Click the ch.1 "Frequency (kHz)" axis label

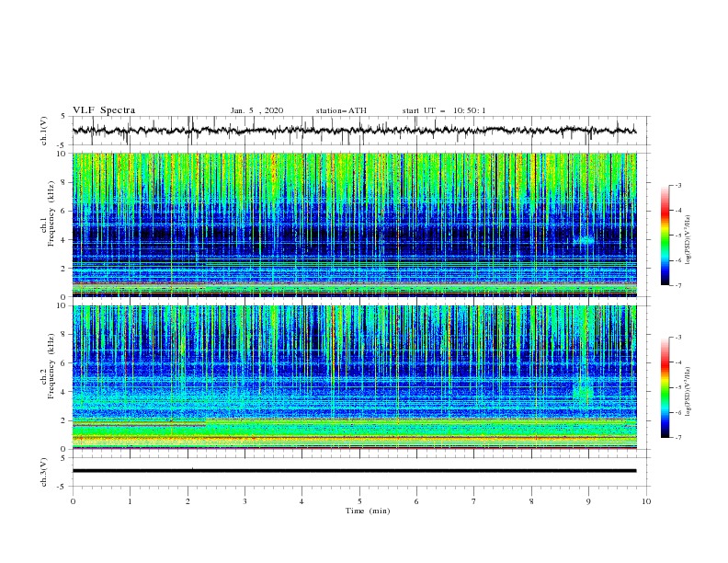coord(51,214)
